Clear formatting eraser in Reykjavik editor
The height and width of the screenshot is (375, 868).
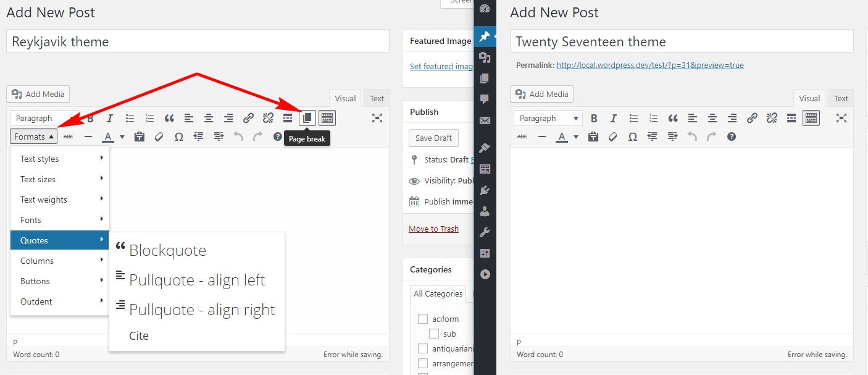point(159,137)
